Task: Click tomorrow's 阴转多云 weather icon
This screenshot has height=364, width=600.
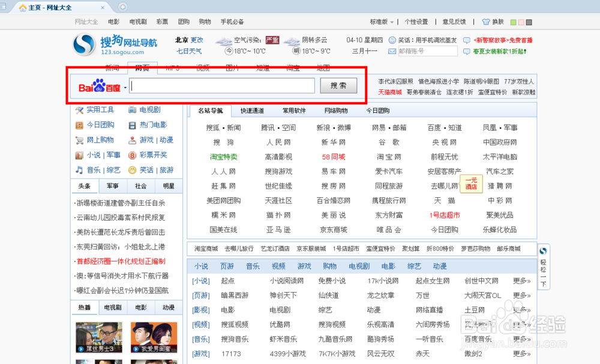Action: tap(292, 41)
